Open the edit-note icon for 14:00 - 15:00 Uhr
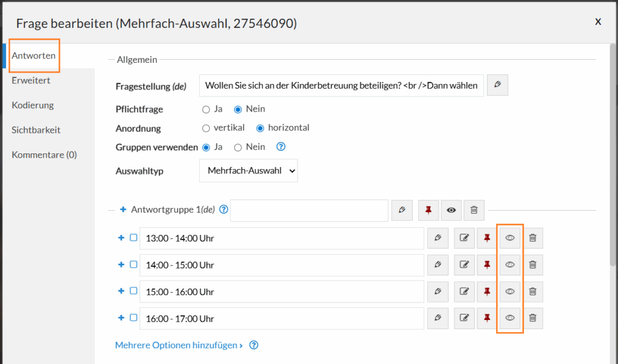Image resolution: width=618 pixels, height=364 pixels. [x=463, y=265]
